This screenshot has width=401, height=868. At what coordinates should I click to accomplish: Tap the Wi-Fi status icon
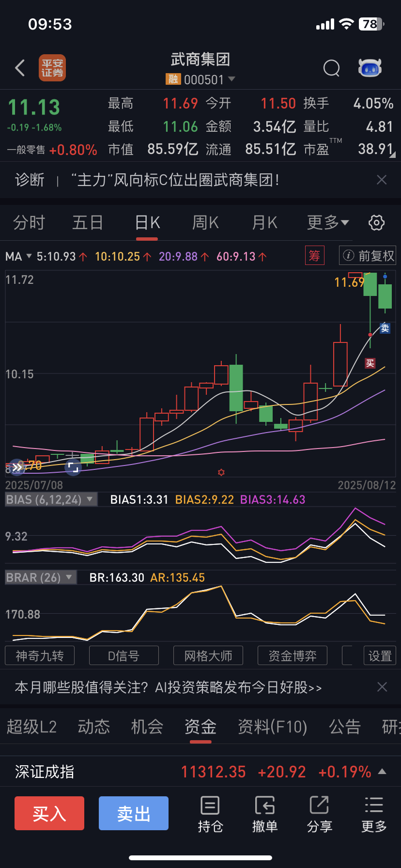pos(346,24)
